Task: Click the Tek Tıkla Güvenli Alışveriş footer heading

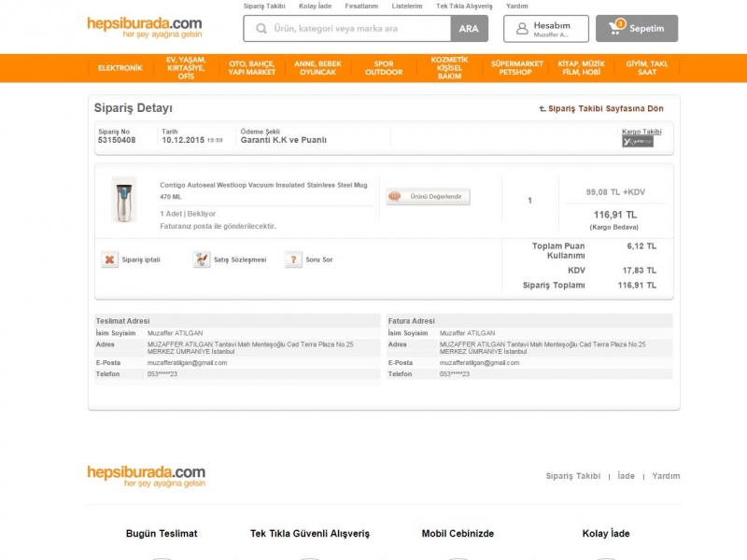Action: tap(310, 533)
